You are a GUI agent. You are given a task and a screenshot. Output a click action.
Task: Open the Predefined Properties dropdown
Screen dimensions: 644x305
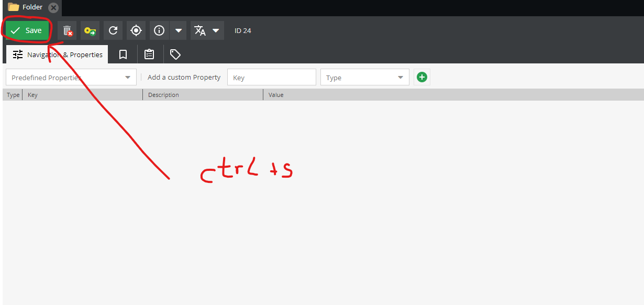pos(71,77)
